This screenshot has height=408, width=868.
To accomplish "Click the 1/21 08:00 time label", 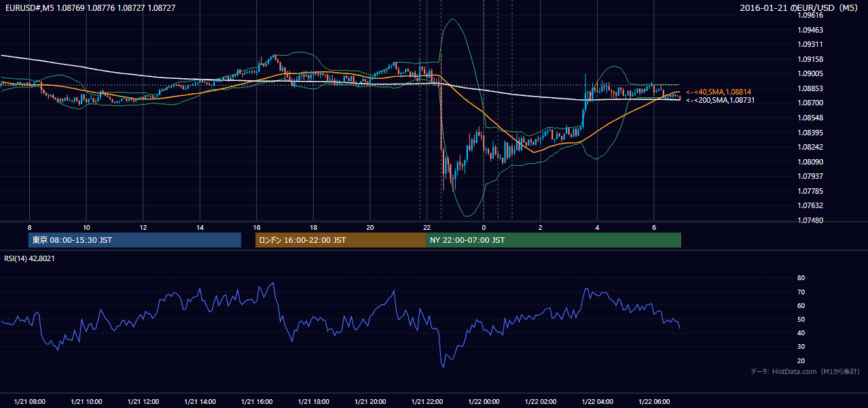I will point(29,402).
